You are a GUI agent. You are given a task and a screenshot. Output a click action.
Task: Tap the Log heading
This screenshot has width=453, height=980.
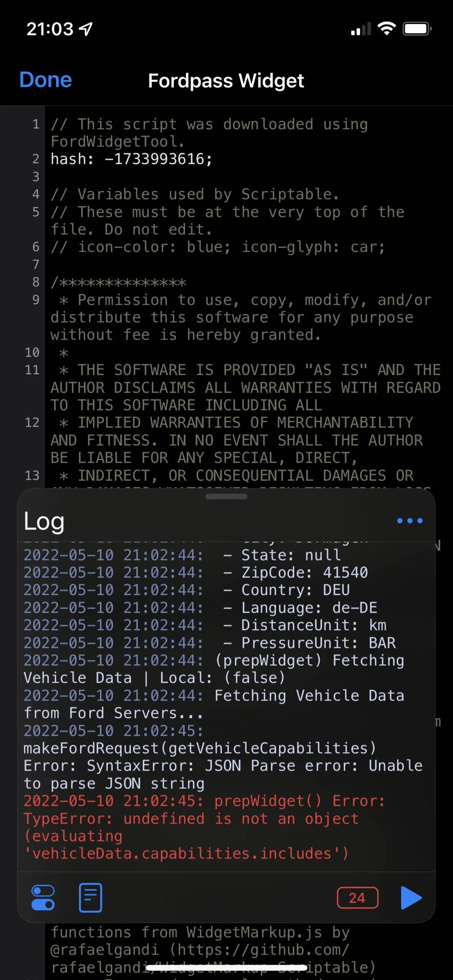(x=44, y=521)
